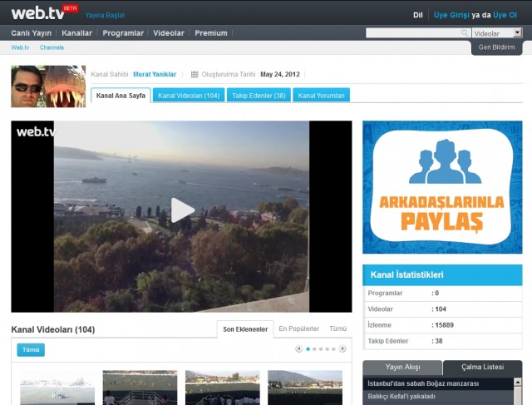
Task: Open Geri Bildirim feedback button
Action: click(x=497, y=47)
